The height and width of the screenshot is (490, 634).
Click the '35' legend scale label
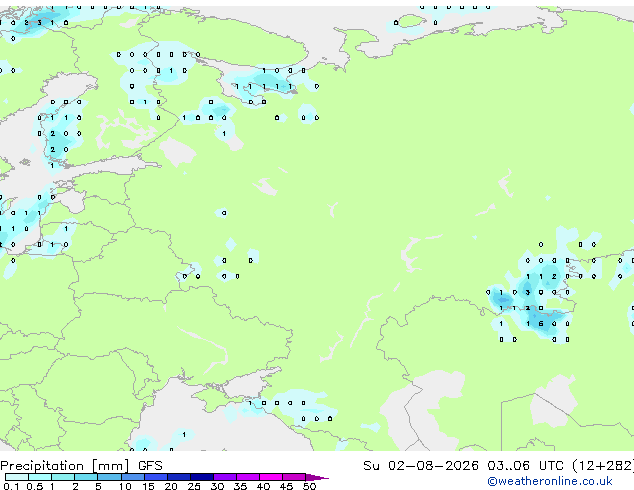[240, 486]
